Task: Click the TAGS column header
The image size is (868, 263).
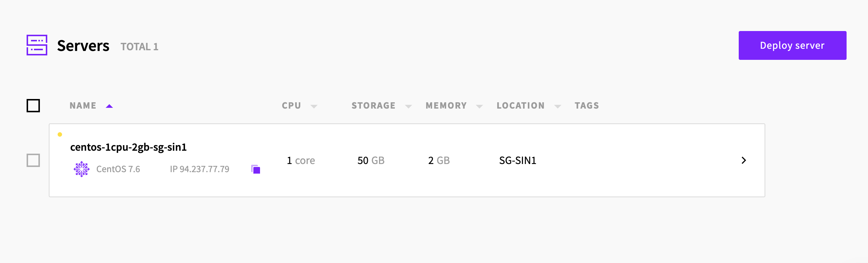Action: [587, 106]
